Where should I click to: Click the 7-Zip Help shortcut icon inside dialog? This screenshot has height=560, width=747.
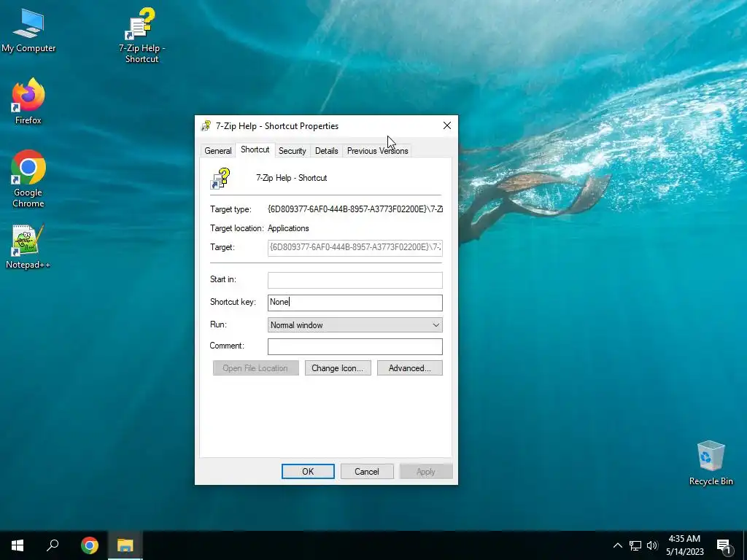pos(220,179)
